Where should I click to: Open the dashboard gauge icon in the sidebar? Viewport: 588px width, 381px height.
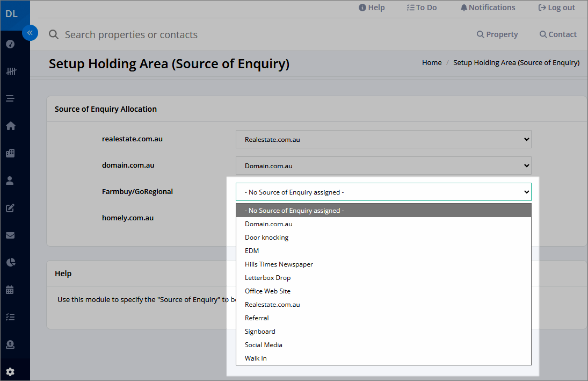pyautogui.click(x=11, y=44)
